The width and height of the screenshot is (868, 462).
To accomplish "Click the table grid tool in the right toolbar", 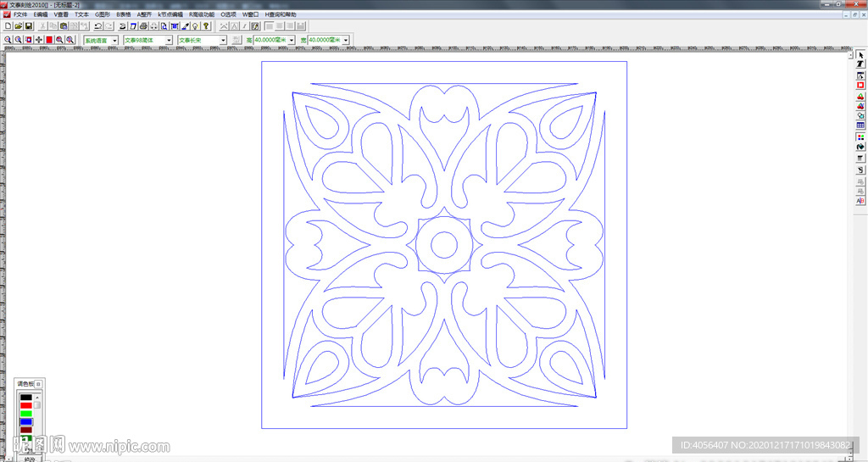I will click(x=860, y=125).
